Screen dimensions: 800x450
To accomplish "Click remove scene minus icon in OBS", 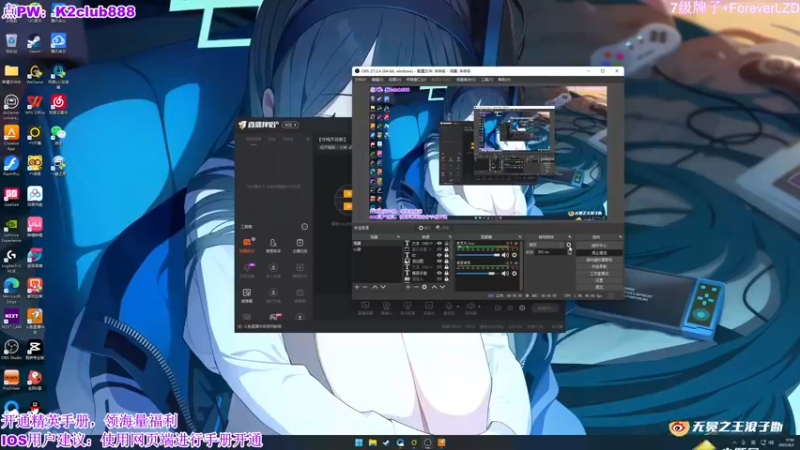I will tap(365, 287).
